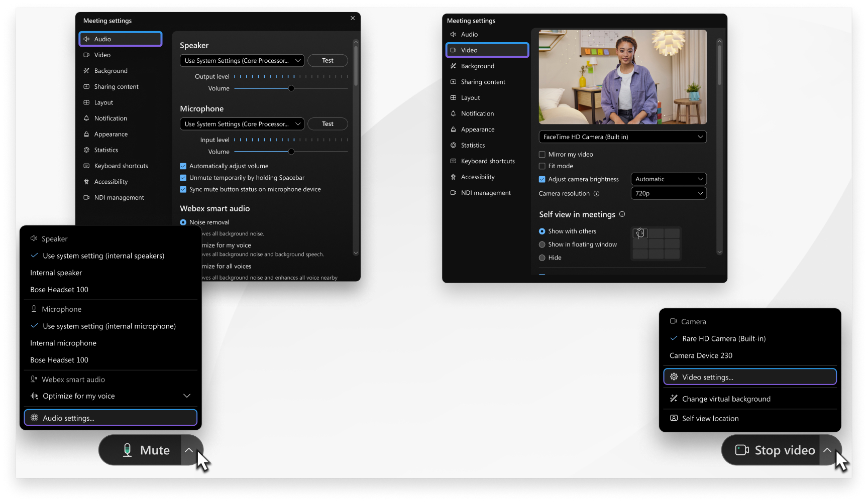
Task: Click Sharing content icon in left Meeting settings window
Action: click(x=86, y=86)
